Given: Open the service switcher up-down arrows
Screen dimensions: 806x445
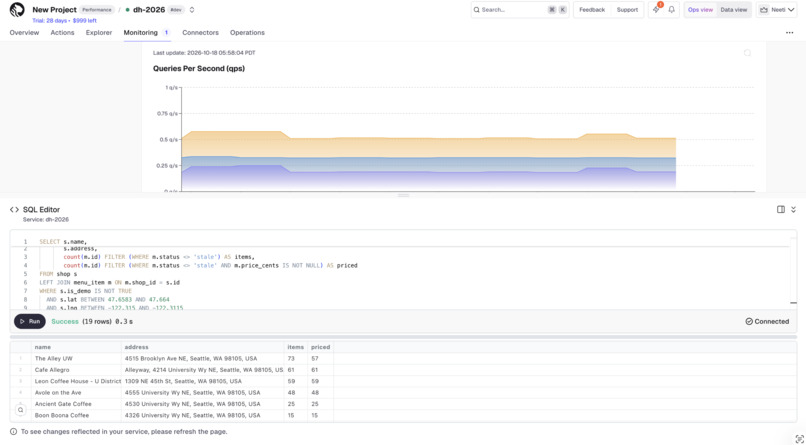Looking at the screenshot, I should (x=192, y=10).
